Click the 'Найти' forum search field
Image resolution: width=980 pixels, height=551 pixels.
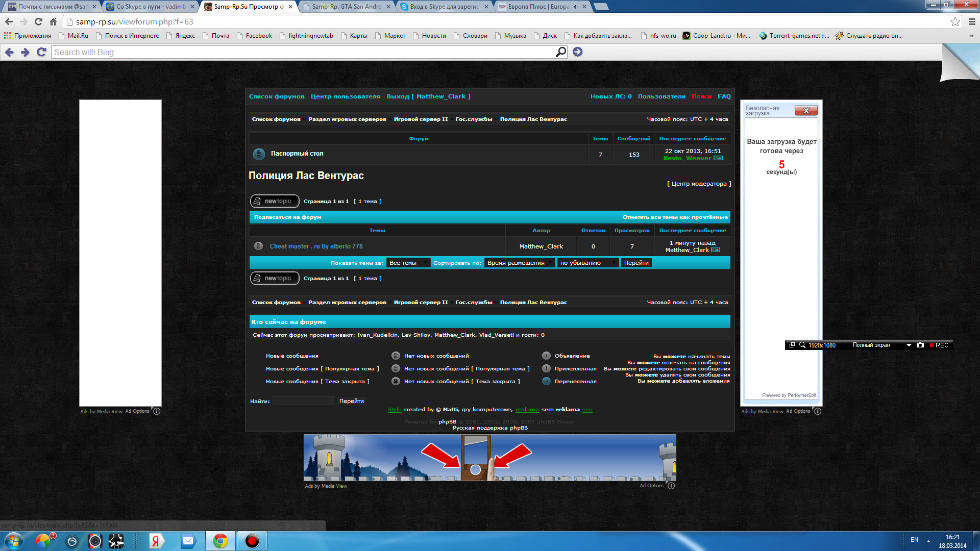point(303,401)
